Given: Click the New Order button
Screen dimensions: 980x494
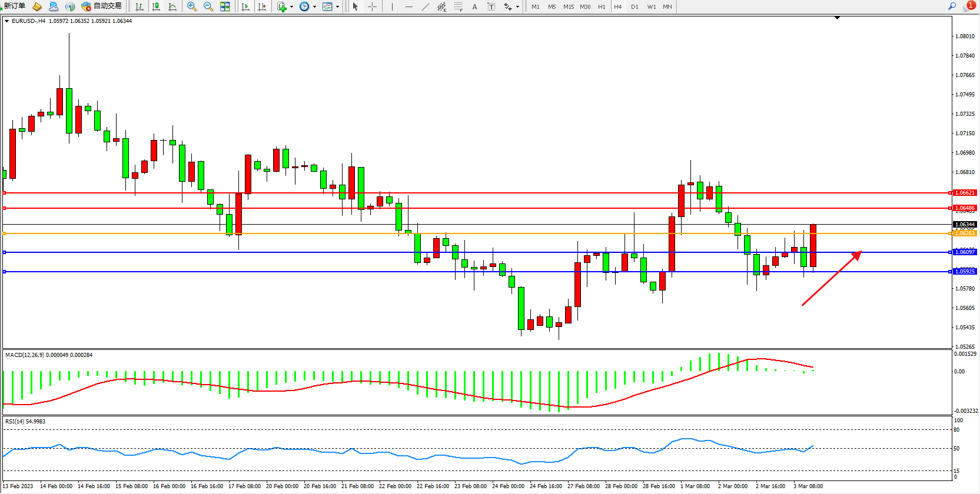Looking at the screenshot, I should click(15, 6).
